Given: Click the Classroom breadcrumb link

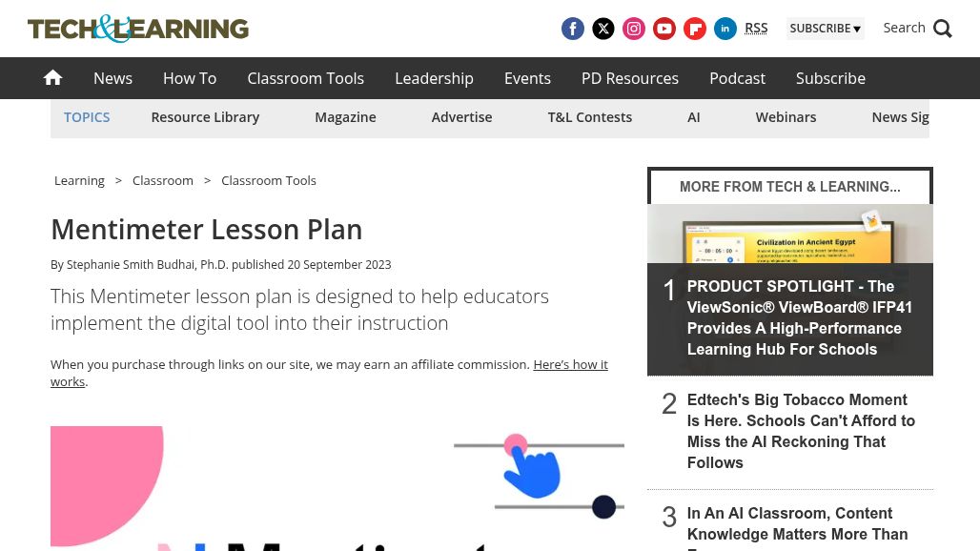Looking at the screenshot, I should [x=162, y=180].
